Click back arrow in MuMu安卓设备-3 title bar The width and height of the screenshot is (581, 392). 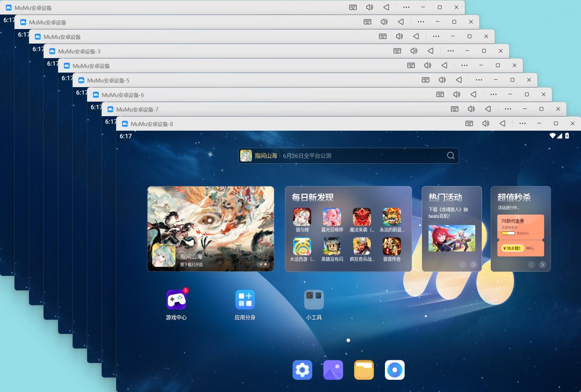point(430,51)
